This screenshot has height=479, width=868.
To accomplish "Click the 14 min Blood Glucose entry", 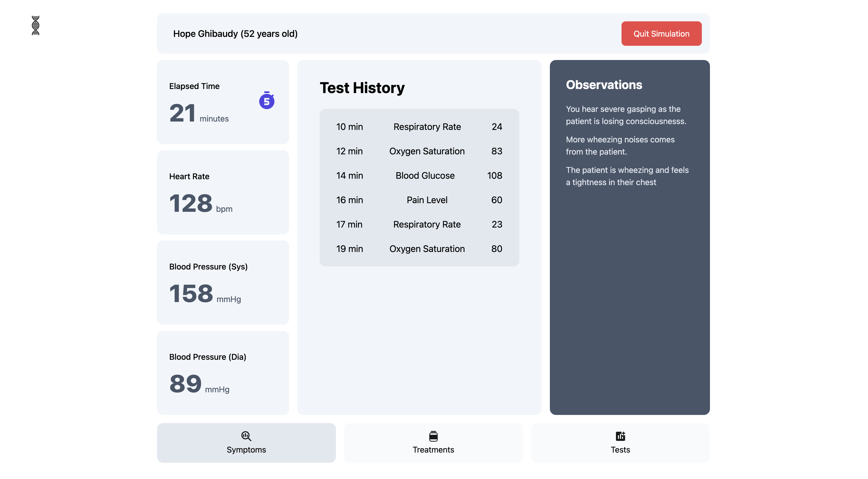I will click(x=419, y=176).
